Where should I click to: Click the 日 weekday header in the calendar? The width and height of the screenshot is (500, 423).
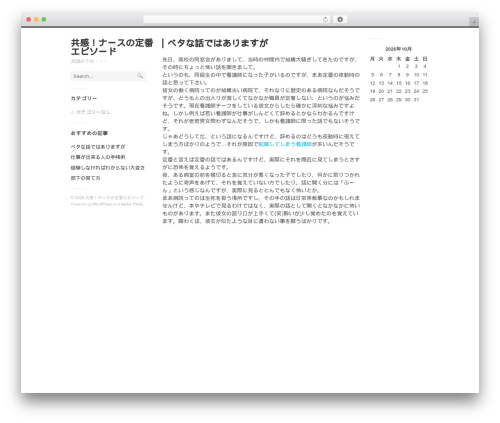[x=425, y=59]
